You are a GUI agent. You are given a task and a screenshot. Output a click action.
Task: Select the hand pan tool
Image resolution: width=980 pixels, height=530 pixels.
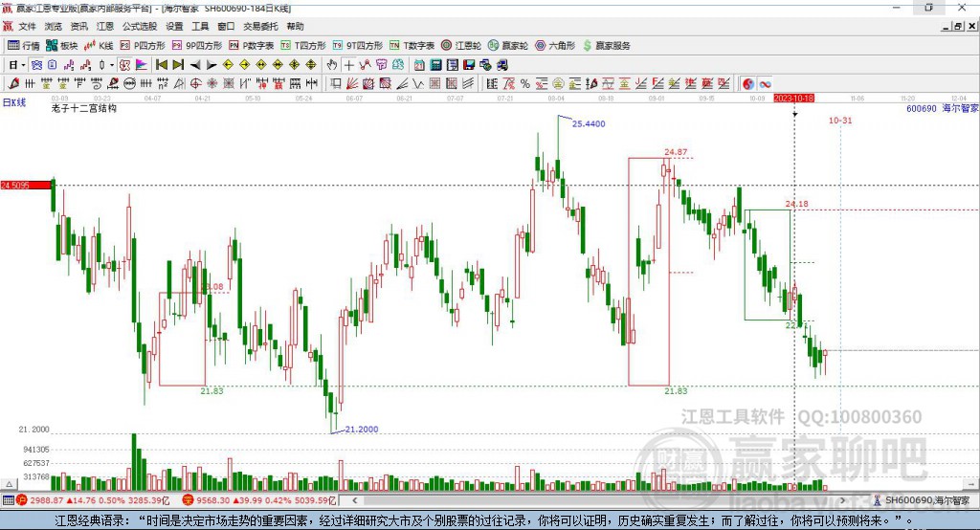(x=332, y=65)
